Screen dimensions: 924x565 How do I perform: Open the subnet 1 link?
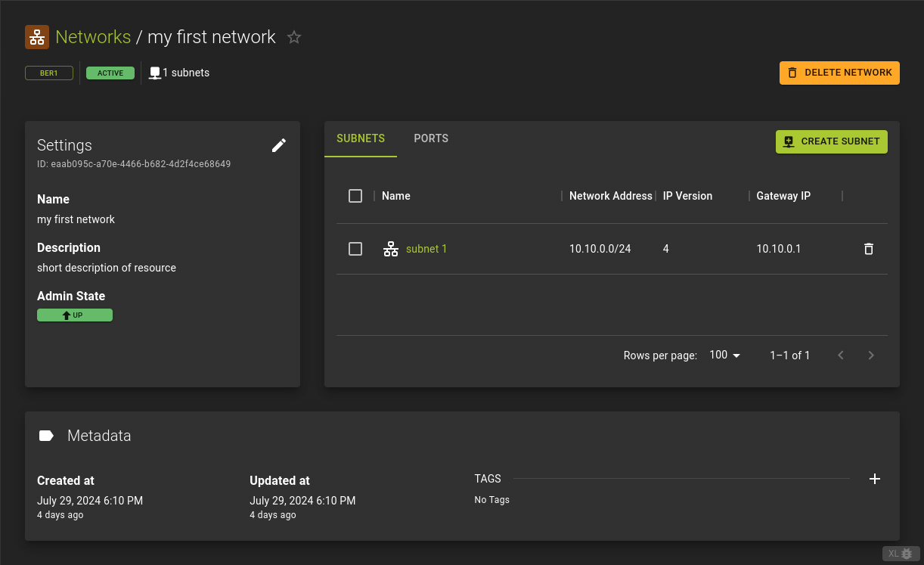point(426,249)
